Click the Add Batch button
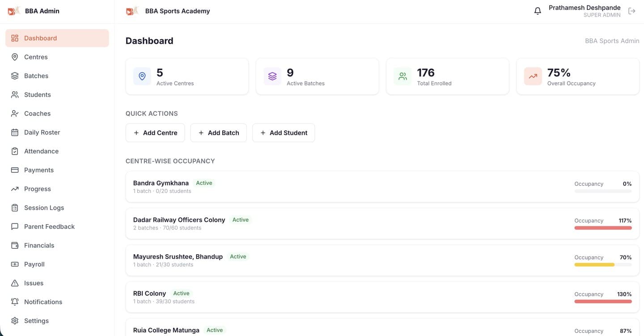 [219, 133]
